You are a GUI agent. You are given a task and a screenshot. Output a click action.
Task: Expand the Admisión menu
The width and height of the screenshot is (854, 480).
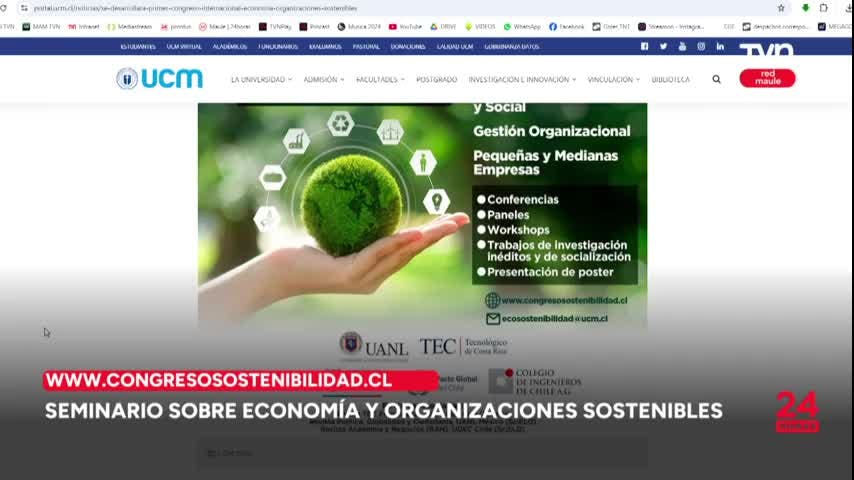pyautogui.click(x=324, y=80)
